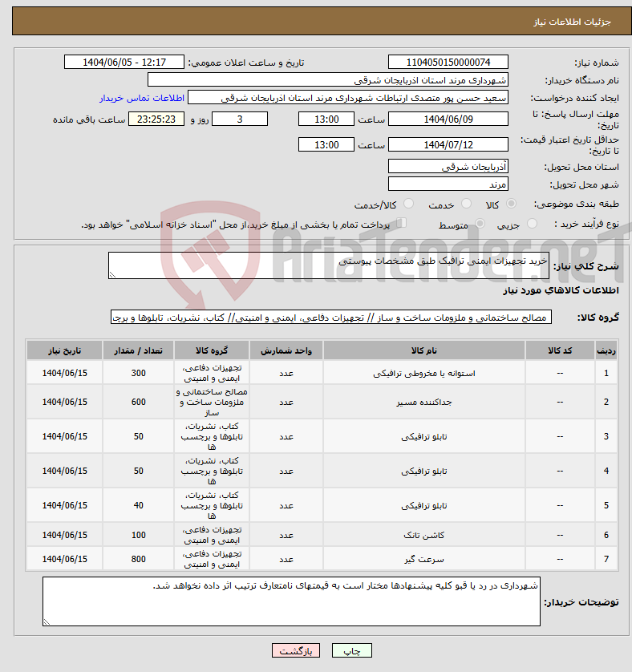Click the general description text area
Viewport: 632px width, 672px height.
329,265
